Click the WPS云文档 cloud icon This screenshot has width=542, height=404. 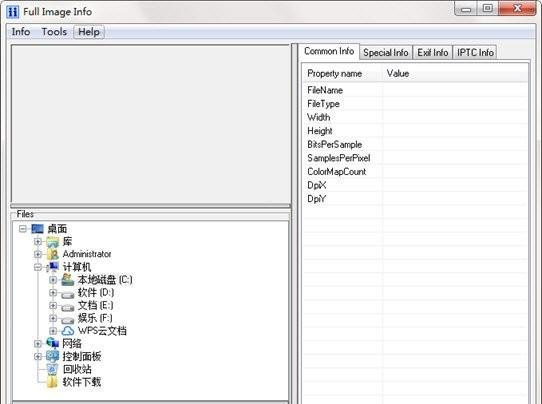coord(68,331)
